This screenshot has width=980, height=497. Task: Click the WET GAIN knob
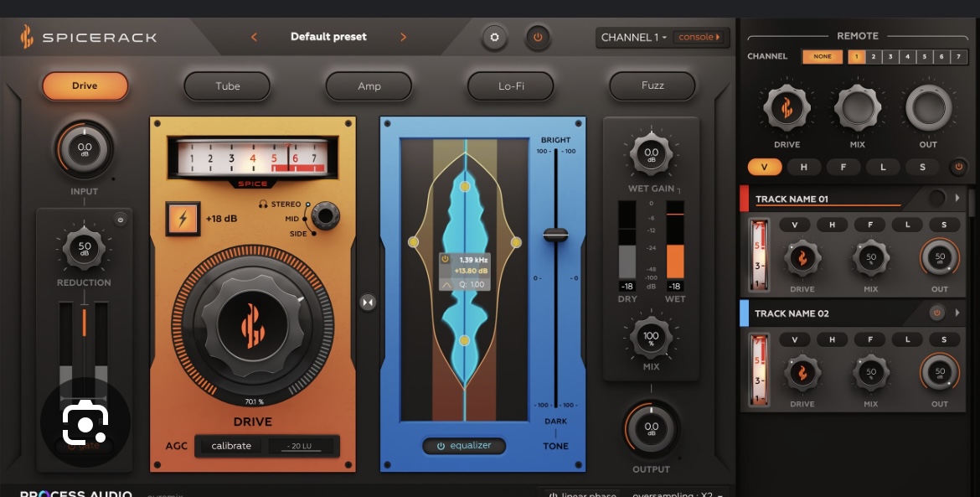[652, 154]
